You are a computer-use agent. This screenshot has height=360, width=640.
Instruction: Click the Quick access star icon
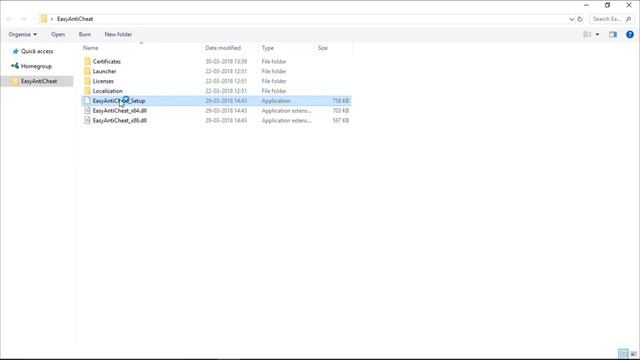point(16,51)
